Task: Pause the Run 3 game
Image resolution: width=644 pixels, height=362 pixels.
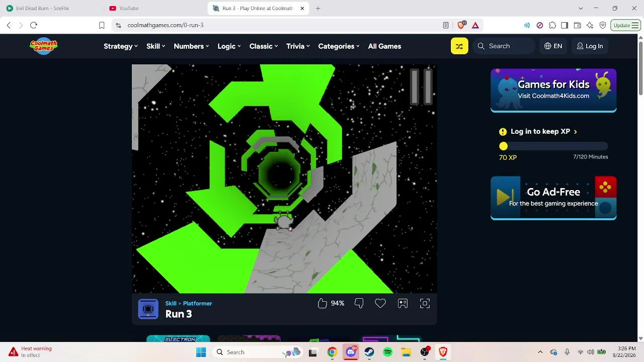Action: click(x=421, y=87)
